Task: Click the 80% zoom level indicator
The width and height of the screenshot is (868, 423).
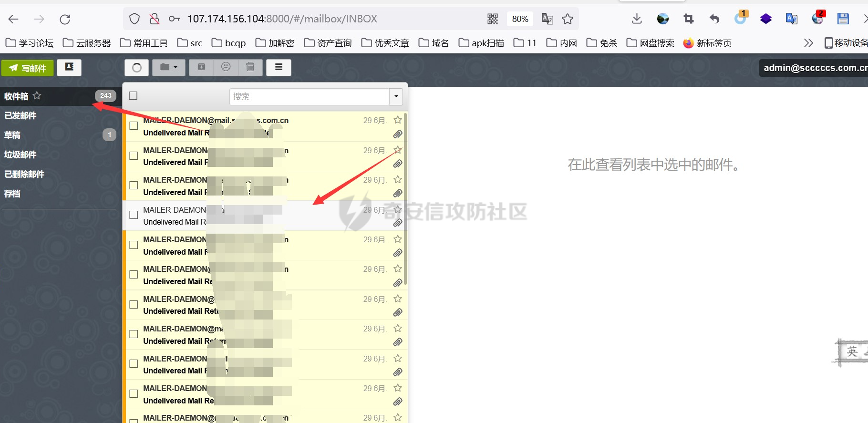Action: [520, 19]
